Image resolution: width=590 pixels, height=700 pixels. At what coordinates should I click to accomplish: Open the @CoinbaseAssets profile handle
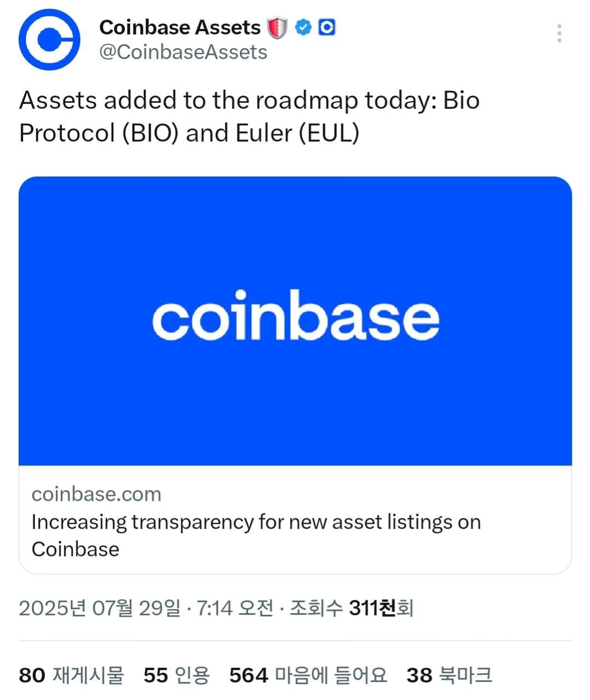[x=183, y=52]
